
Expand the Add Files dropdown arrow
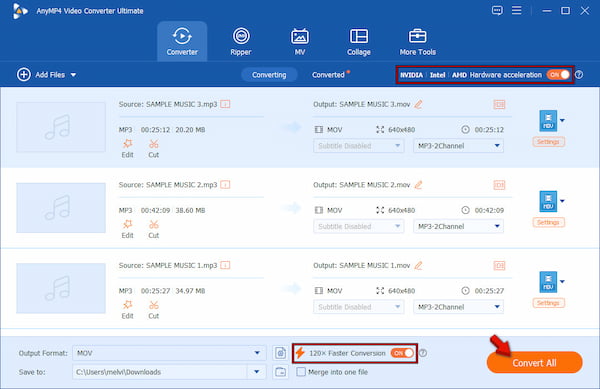point(73,75)
